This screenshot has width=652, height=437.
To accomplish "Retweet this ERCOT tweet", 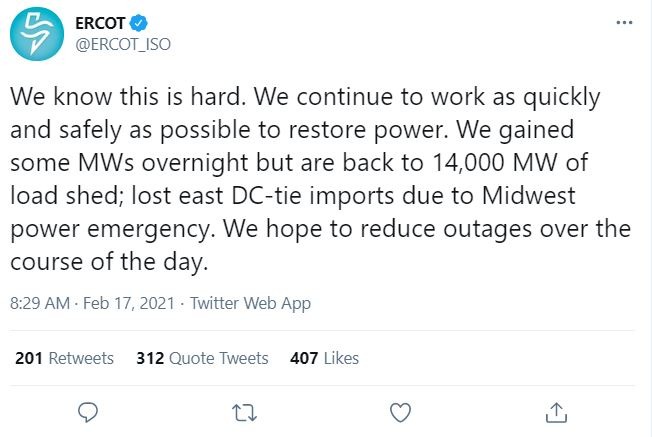I will click(x=244, y=413).
